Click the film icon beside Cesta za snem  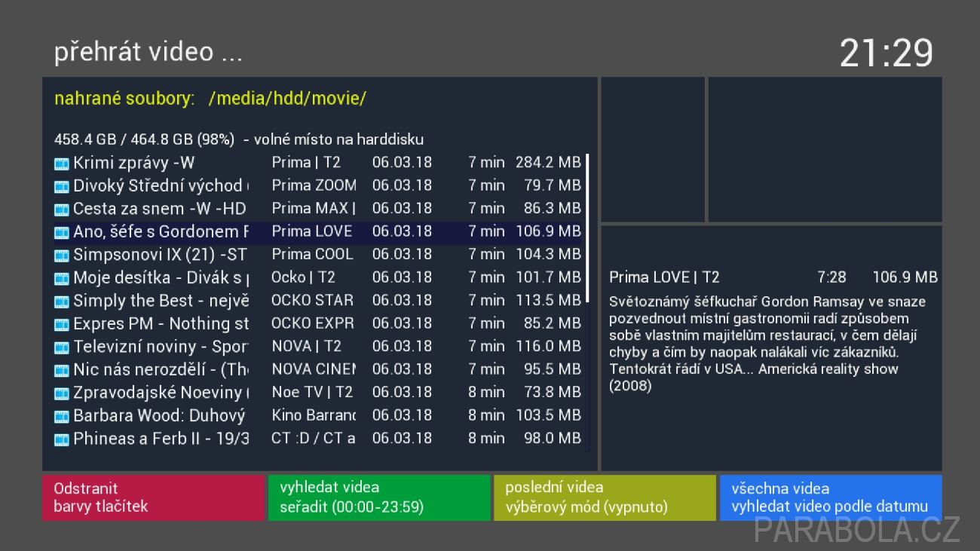click(61, 210)
